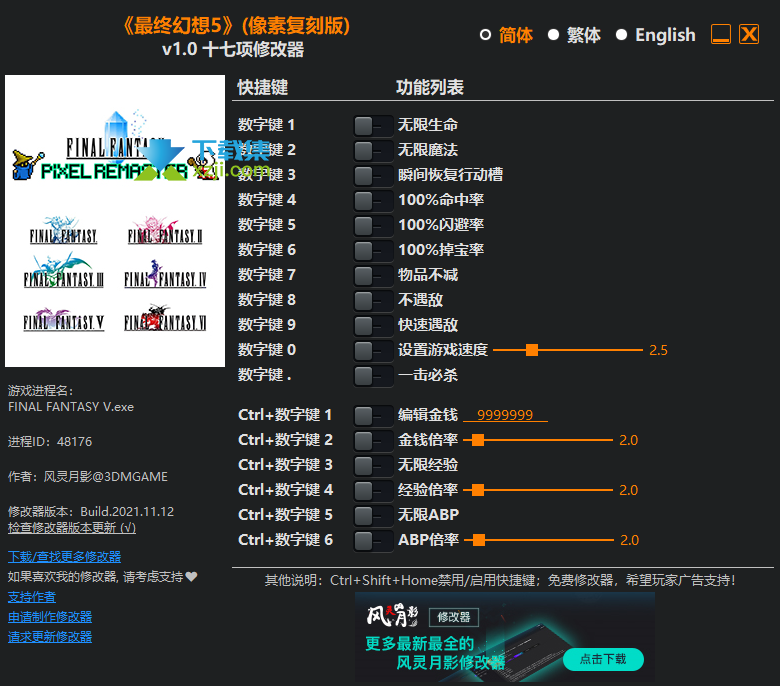The height and width of the screenshot is (686, 780).
Task: Click the 风灵月影 logo in ad banner
Action: (x=392, y=616)
